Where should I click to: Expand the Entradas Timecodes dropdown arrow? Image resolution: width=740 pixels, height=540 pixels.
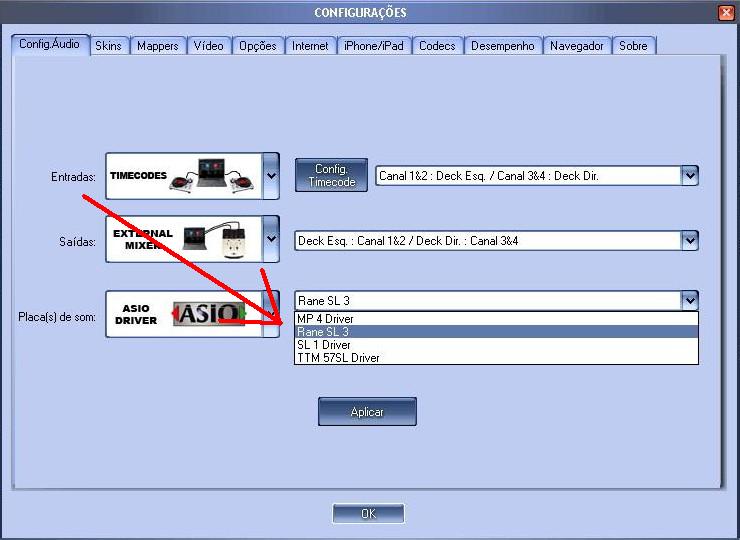(271, 176)
